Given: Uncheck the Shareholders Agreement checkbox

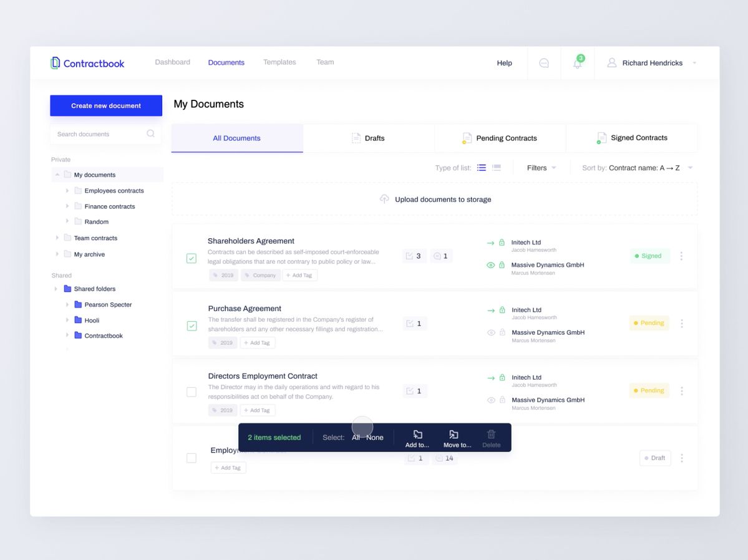Looking at the screenshot, I should coord(192,258).
